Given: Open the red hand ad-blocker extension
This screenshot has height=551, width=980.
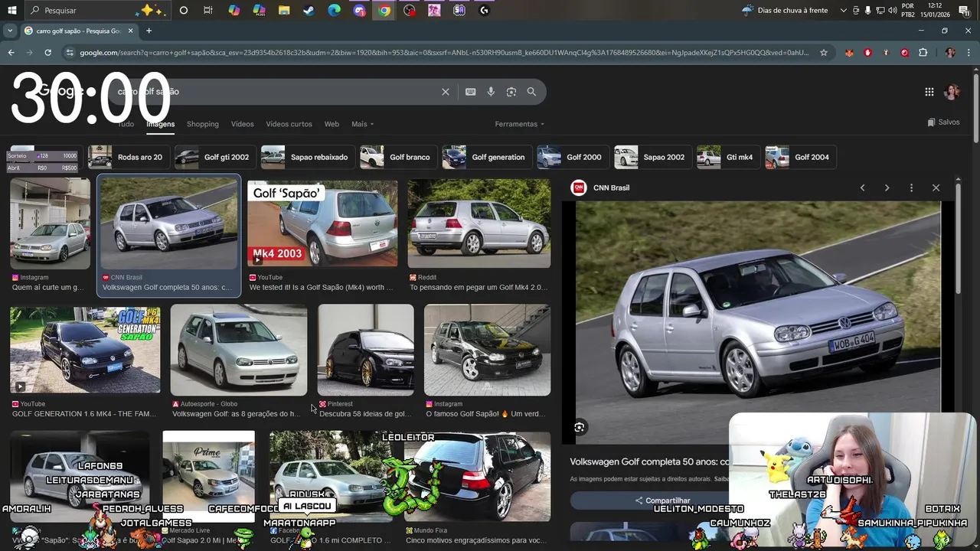Looking at the screenshot, I should (867, 53).
